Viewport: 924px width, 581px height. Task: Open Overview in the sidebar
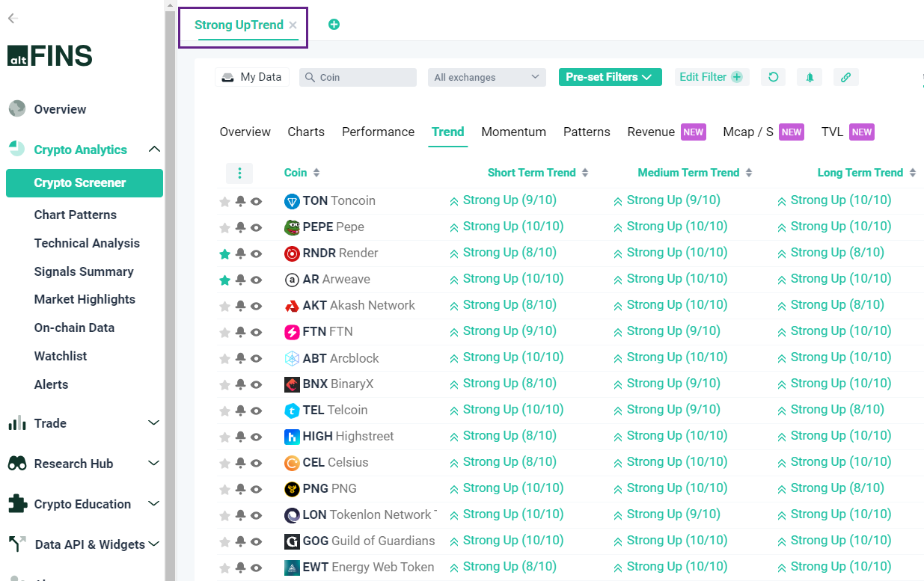pos(60,109)
